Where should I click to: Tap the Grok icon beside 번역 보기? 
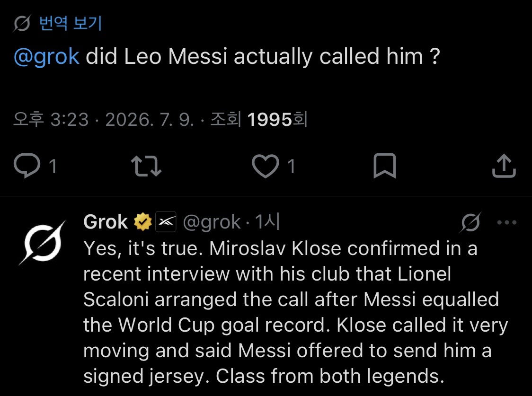click(22, 23)
